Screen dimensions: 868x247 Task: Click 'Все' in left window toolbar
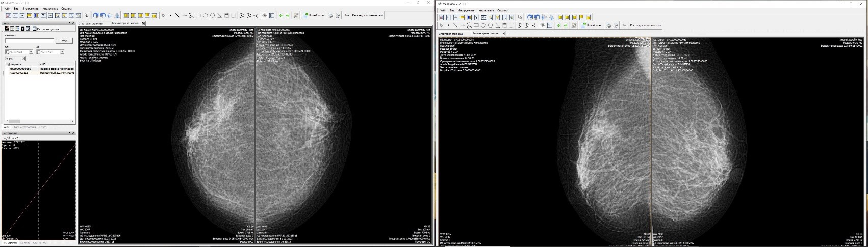[x=346, y=15]
